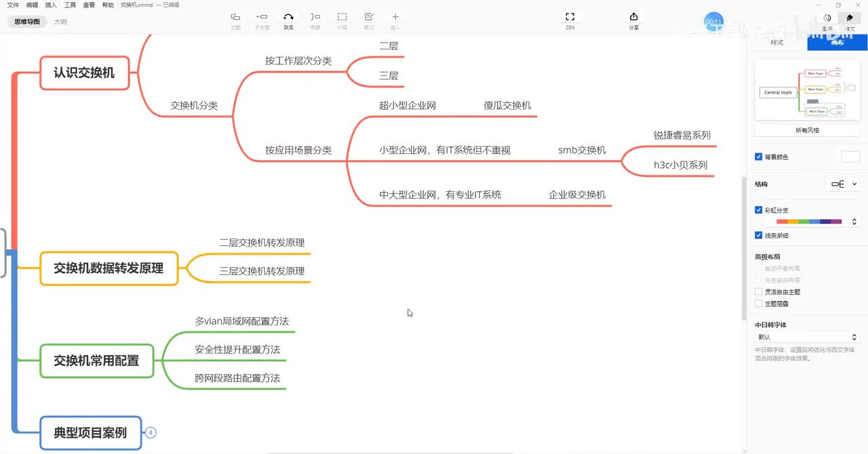Enter ZEN fullscreen mode

tap(570, 17)
